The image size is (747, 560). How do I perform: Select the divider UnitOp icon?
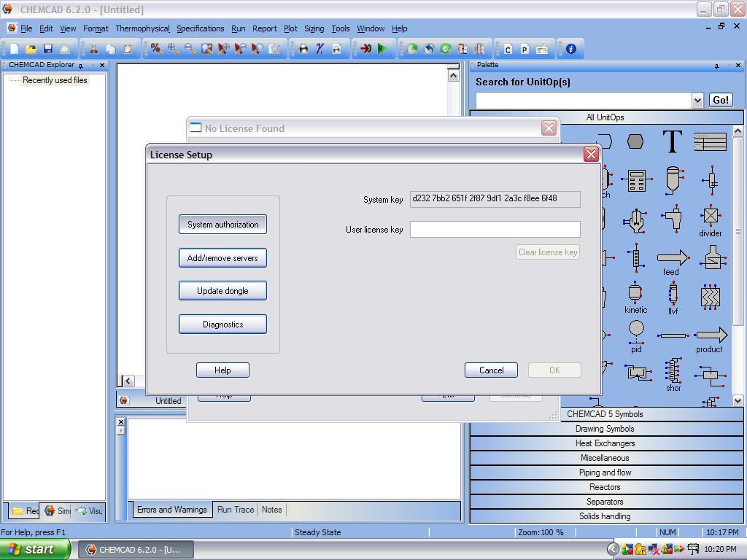click(711, 220)
